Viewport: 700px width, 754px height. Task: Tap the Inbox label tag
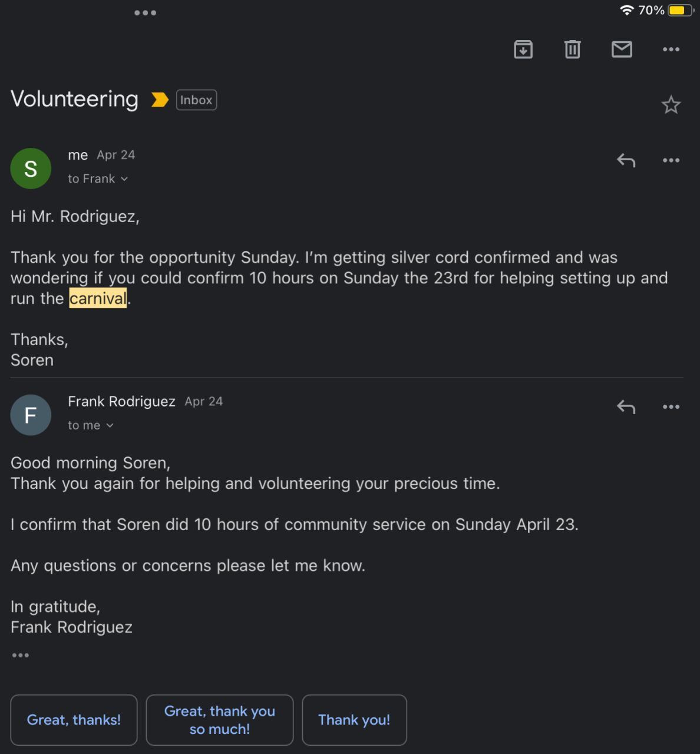pyautogui.click(x=196, y=100)
